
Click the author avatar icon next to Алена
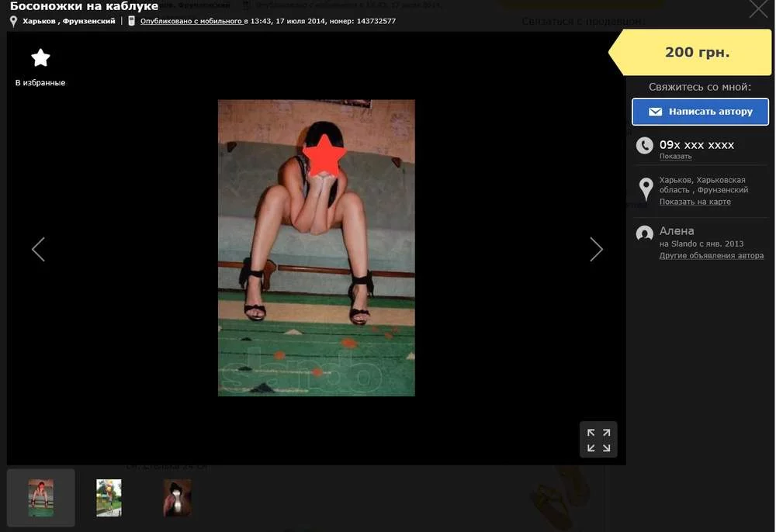(x=643, y=233)
